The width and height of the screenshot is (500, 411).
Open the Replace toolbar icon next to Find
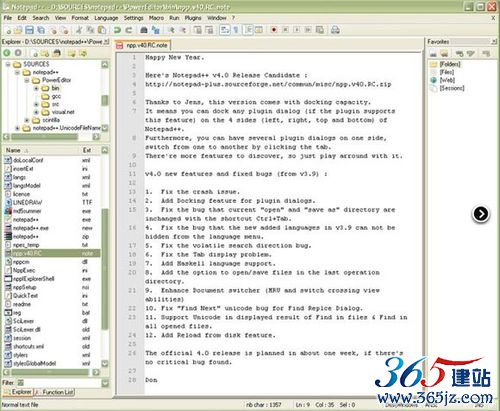155,30
